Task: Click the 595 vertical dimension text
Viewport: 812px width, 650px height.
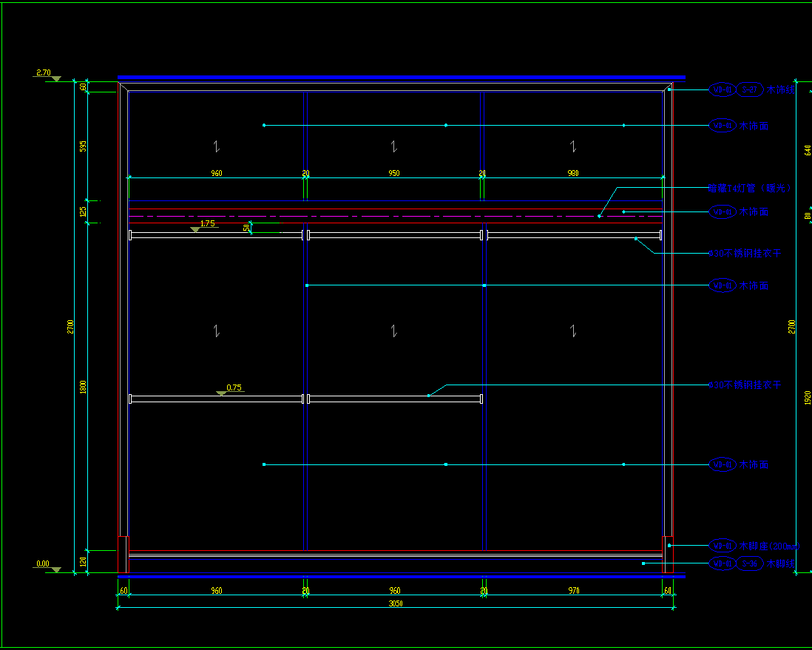Action: [84, 146]
